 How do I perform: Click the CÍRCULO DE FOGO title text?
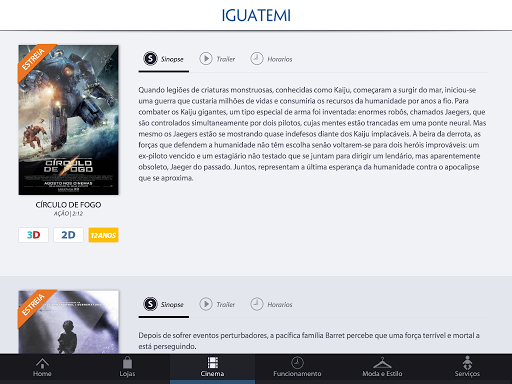pyautogui.click(x=68, y=205)
